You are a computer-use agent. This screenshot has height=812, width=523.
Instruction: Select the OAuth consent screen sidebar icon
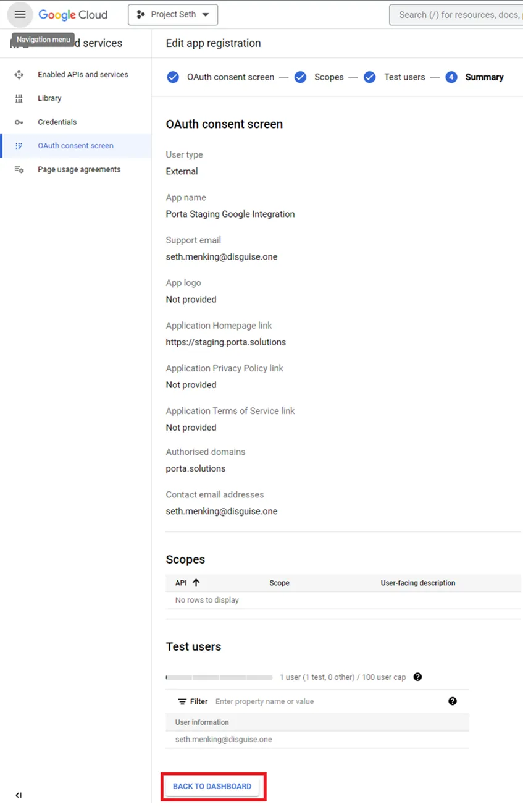[x=19, y=145]
